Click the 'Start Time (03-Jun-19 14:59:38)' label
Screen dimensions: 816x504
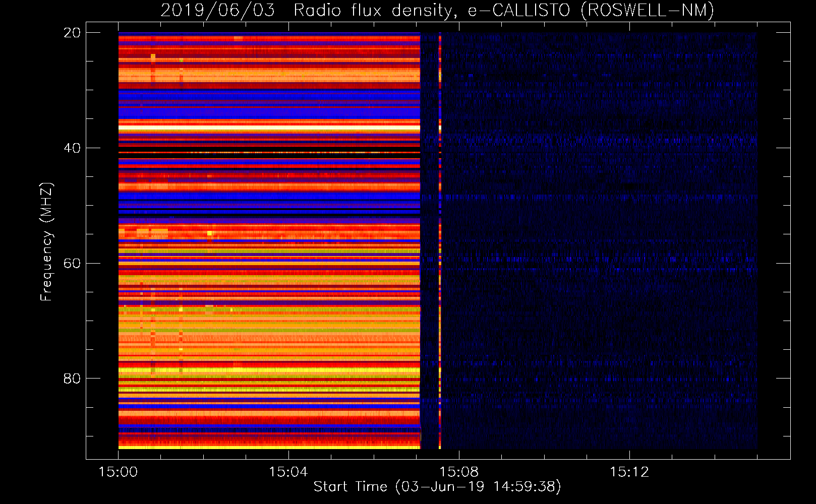[437, 487]
